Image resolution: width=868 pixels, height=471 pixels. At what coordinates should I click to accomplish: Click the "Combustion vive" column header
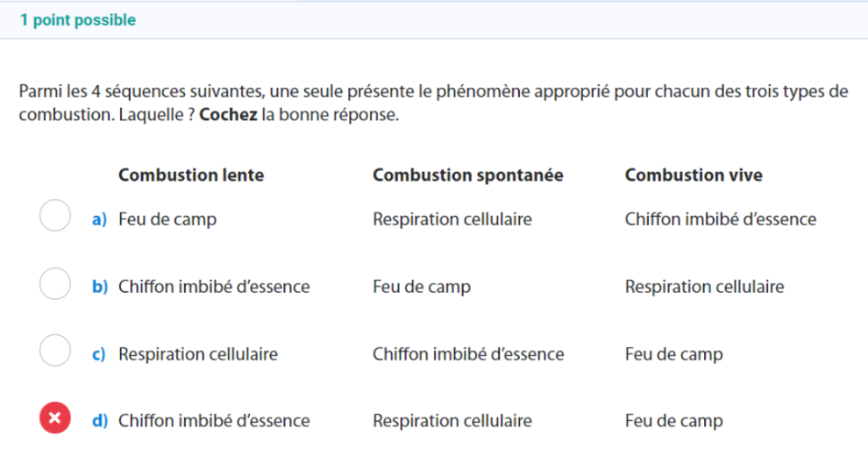coord(694,175)
